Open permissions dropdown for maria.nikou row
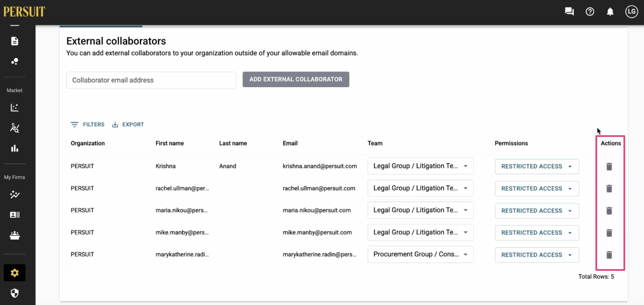Image resolution: width=644 pixels, height=305 pixels. click(537, 211)
